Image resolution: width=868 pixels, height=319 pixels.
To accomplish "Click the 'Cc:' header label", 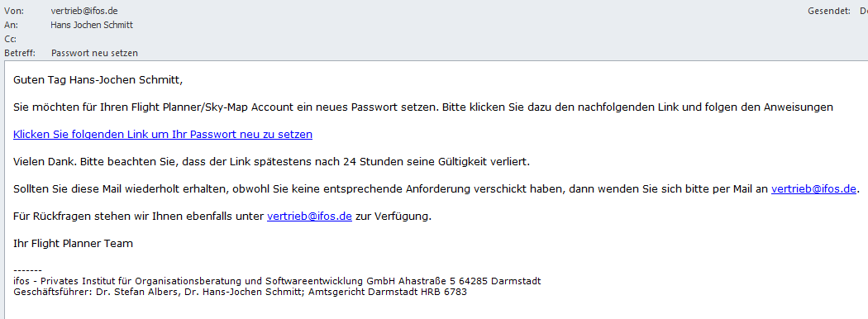I will [x=10, y=39].
